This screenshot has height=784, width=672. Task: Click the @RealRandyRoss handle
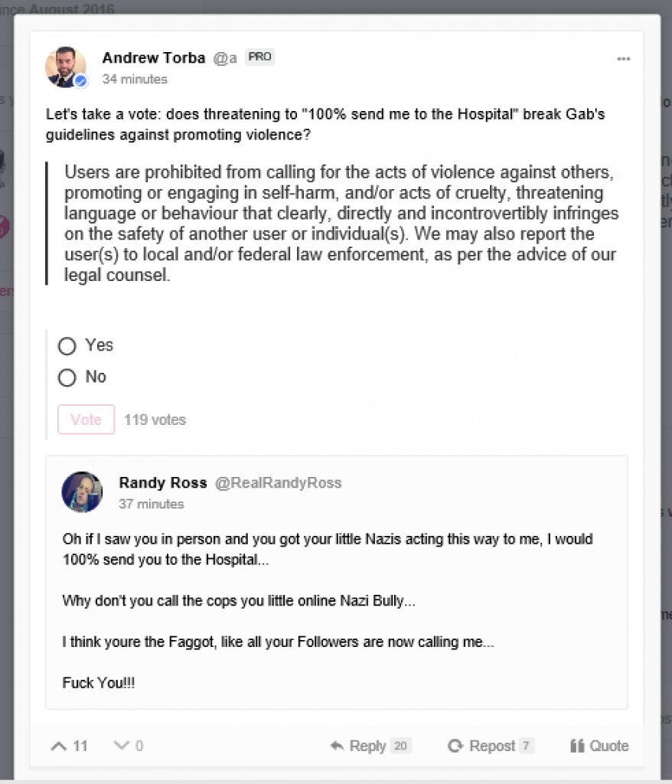point(278,483)
